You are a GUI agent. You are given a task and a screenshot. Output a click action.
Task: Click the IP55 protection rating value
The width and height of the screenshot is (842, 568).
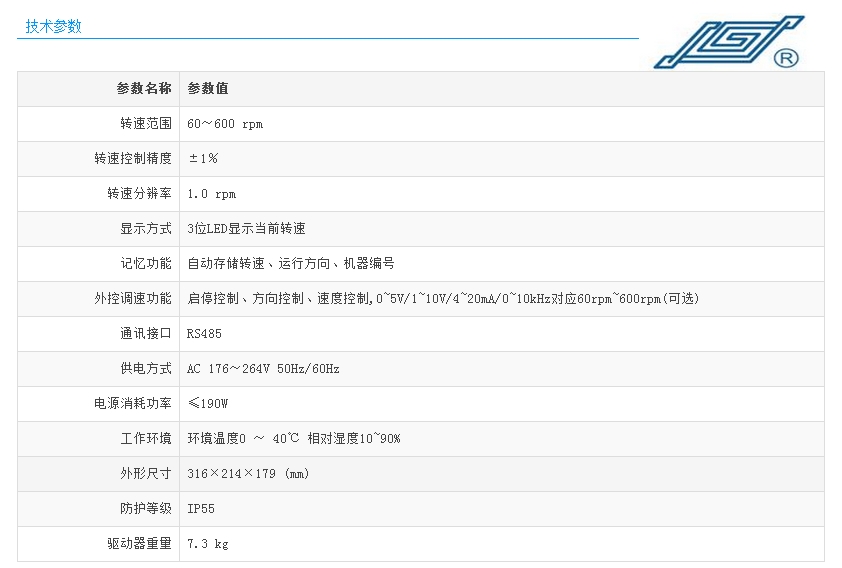click(201, 509)
